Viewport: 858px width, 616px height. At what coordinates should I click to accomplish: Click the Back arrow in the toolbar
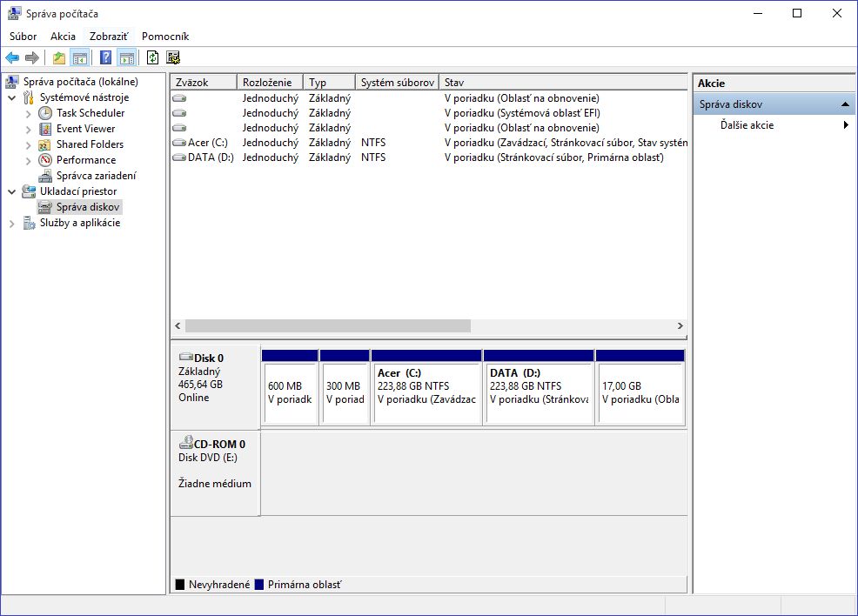coord(12,58)
